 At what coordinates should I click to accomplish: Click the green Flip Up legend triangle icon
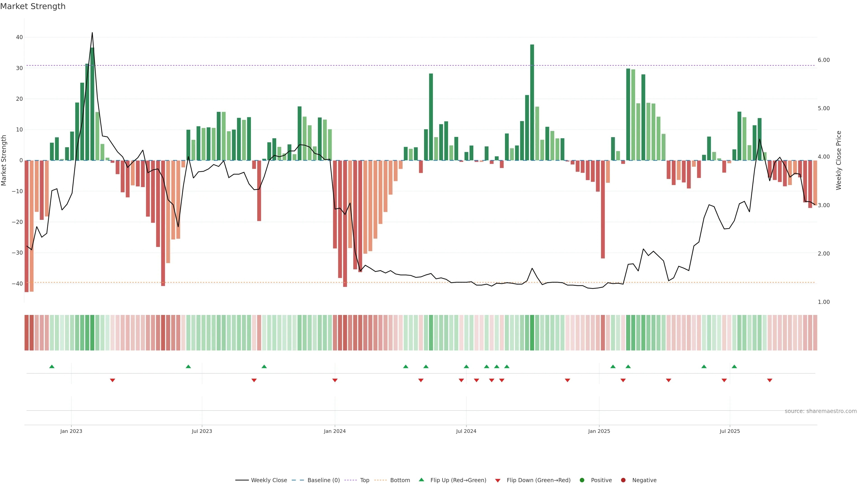pos(421,480)
